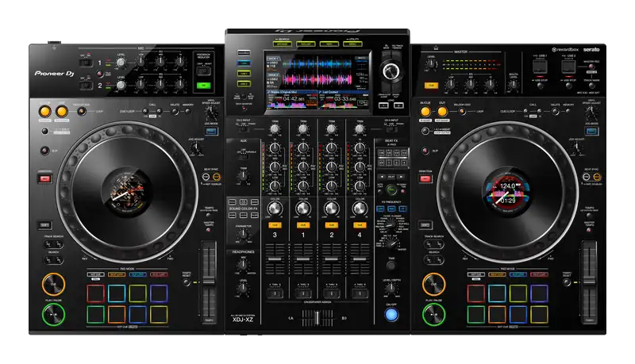The height and width of the screenshot is (364, 635).
Task: Trigger the orange performance pad on left deck
Action: (117, 314)
